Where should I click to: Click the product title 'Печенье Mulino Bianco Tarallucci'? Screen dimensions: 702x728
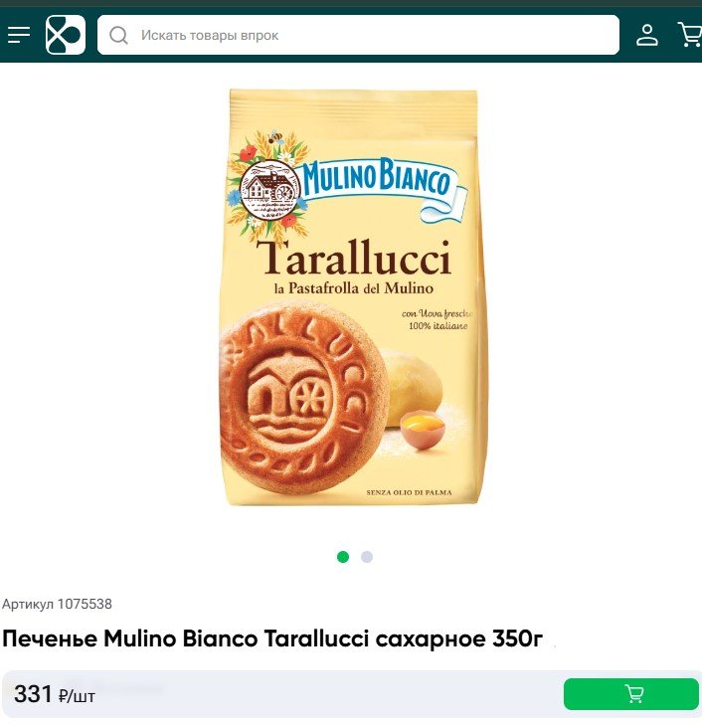click(x=272, y=638)
